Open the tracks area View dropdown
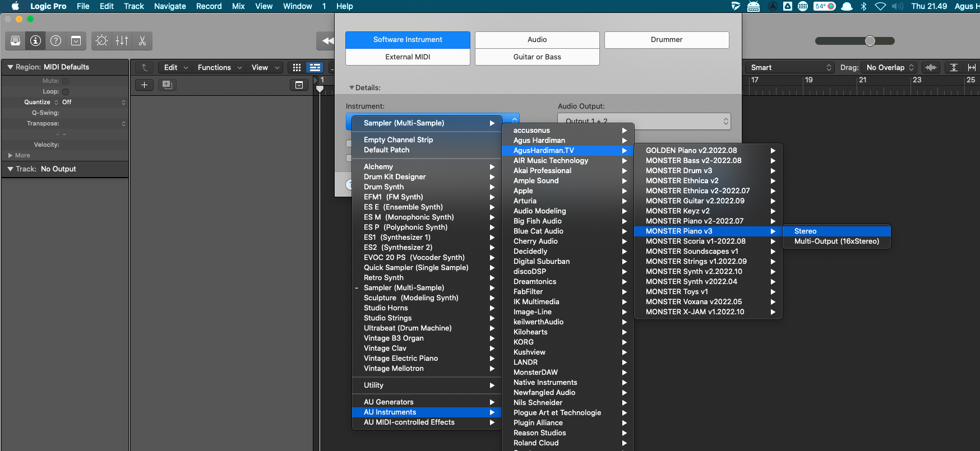The image size is (980, 451). pyautogui.click(x=265, y=68)
